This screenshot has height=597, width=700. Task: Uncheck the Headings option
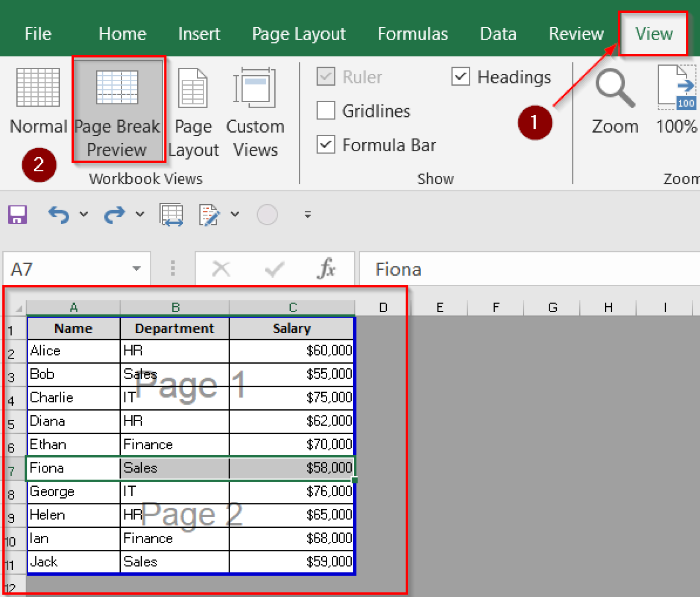click(460, 77)
